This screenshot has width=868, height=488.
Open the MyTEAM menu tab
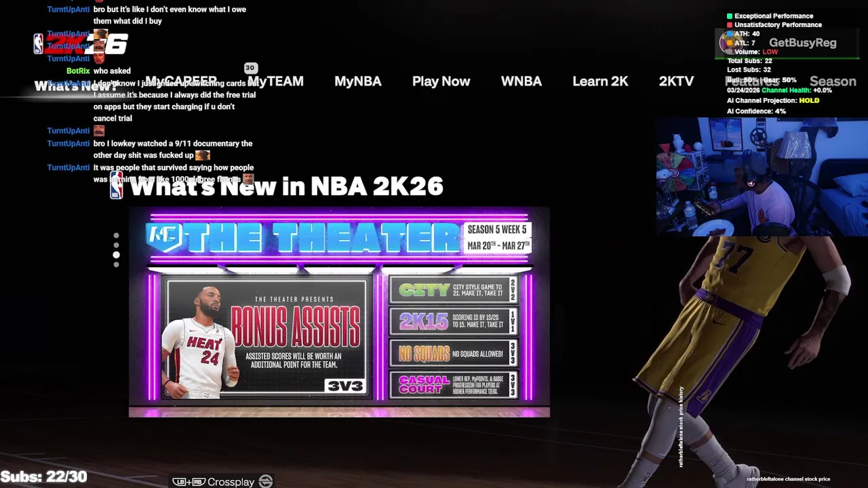tap(275, 81)
